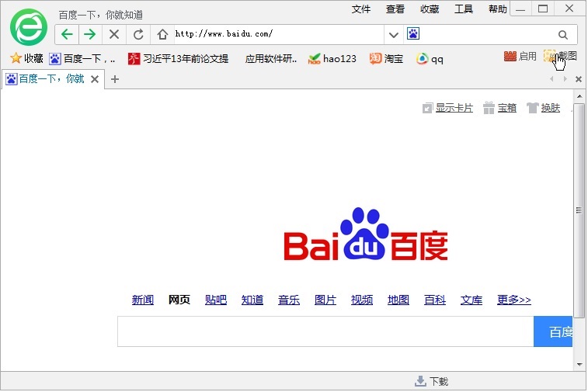The image size is (588, 392).
Task: Open the 更多>> link
Action: (513, 300)
